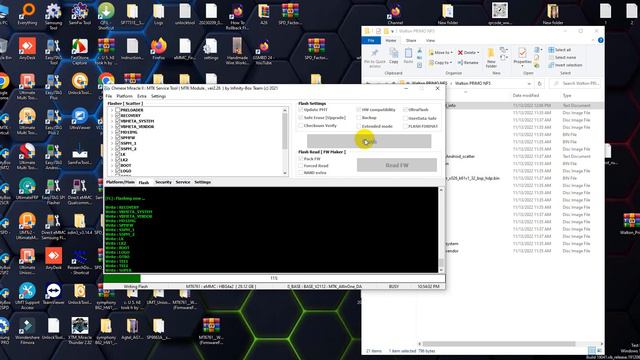640x360 pixels.
Task: Open the Copy to dropdown in Explorer
Action: pos(440,62)
